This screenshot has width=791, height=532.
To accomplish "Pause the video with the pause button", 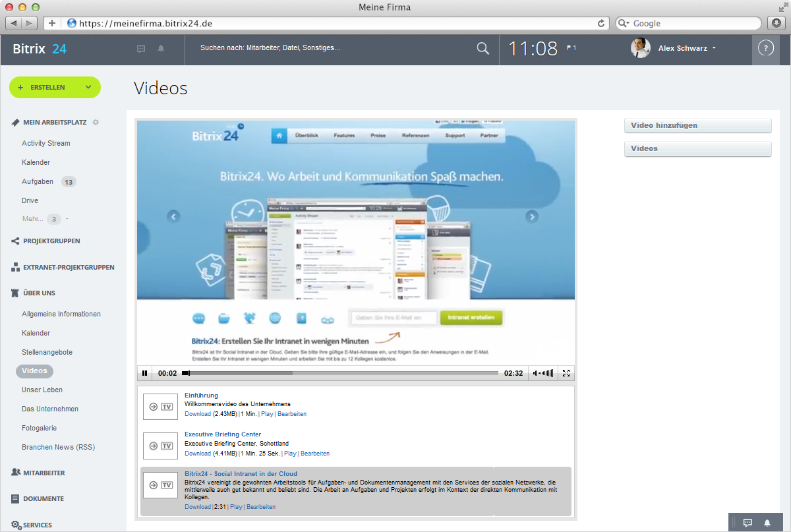I will coord(145,373).
